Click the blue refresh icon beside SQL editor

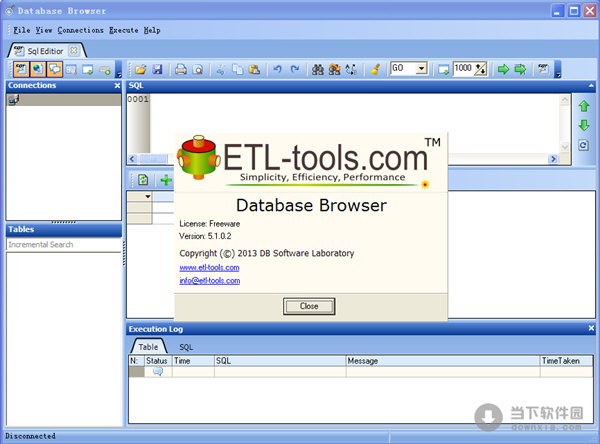pos(583,145)
